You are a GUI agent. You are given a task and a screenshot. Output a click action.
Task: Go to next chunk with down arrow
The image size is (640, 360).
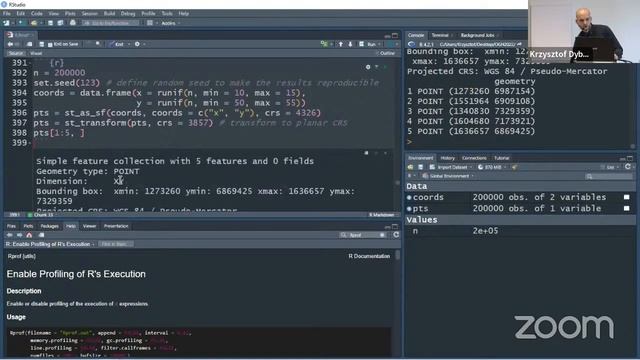[350, 44]
